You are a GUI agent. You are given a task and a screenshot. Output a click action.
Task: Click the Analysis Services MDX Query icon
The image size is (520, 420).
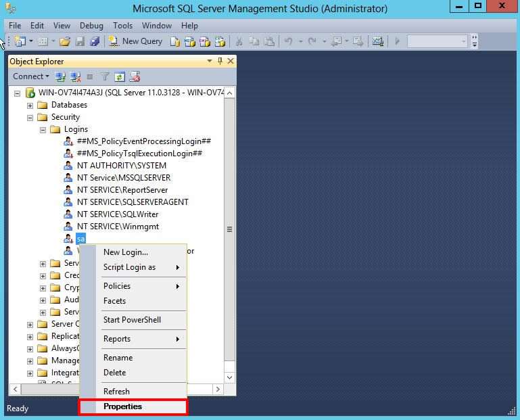pos(190,41)
